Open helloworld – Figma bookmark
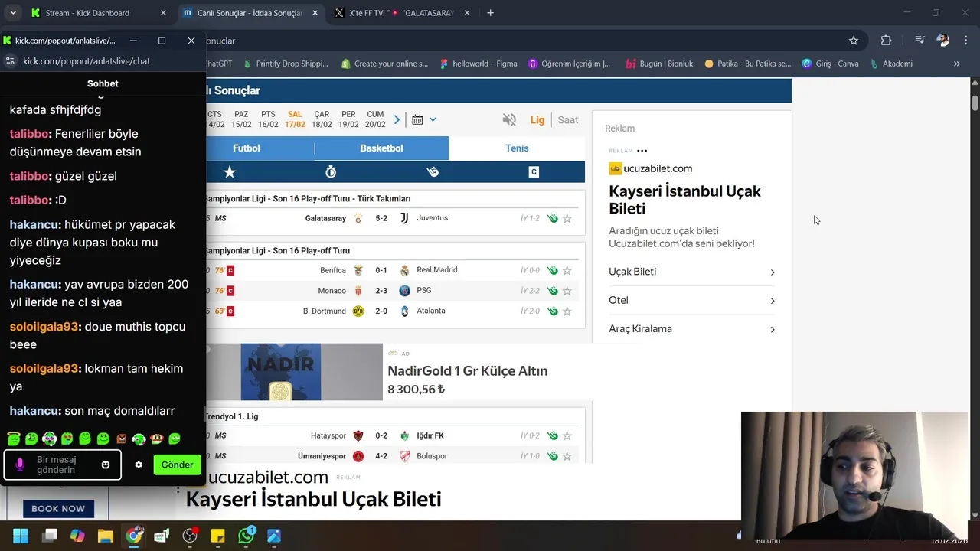980x551 pixels. pyautogui.click(x=479, y=64)
